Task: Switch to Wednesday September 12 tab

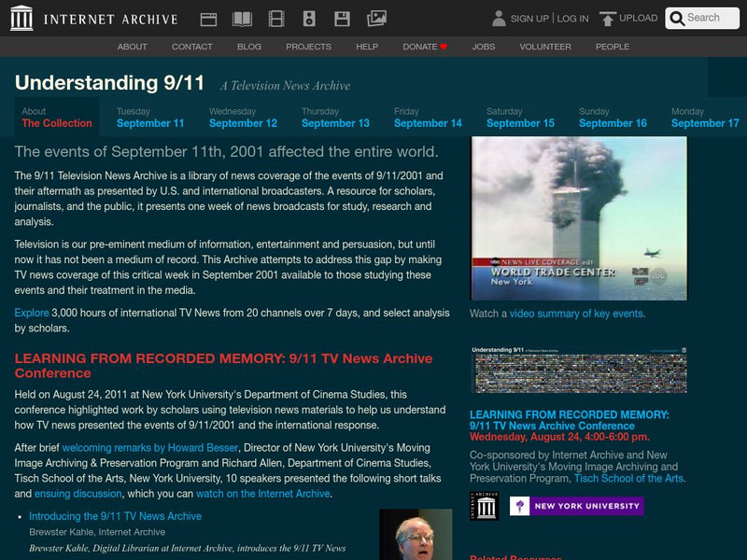Action: click(243, 118)
